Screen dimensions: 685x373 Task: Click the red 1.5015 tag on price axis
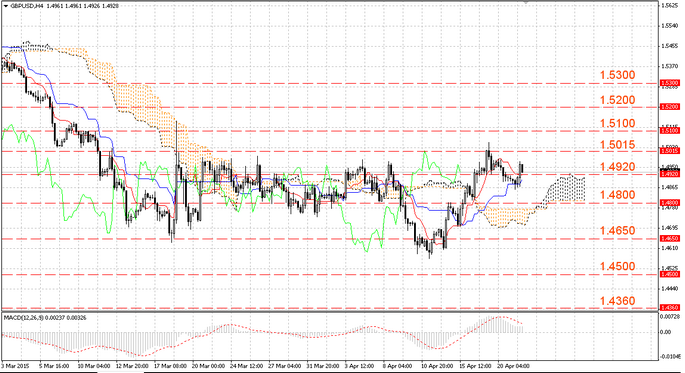[x=670, y=151]
